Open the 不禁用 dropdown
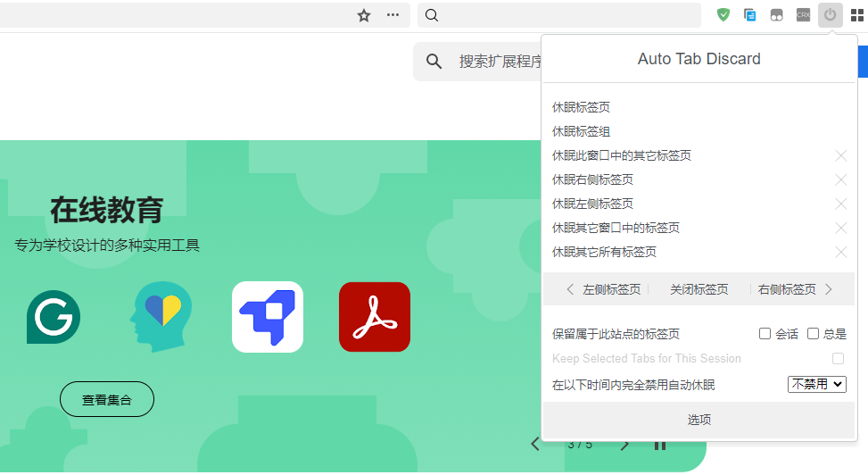 pyautogui.click(x=817, y=384)
